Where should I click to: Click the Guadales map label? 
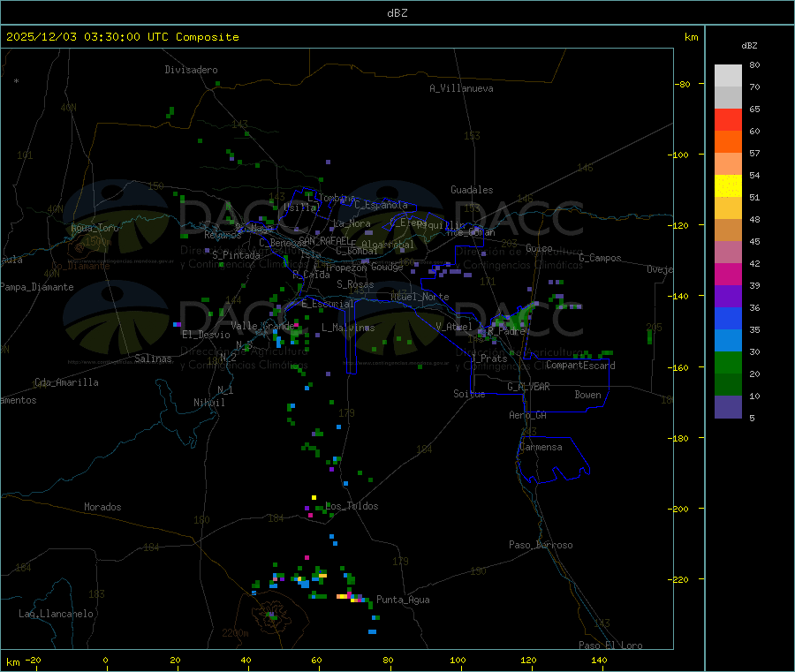[472, 190]
